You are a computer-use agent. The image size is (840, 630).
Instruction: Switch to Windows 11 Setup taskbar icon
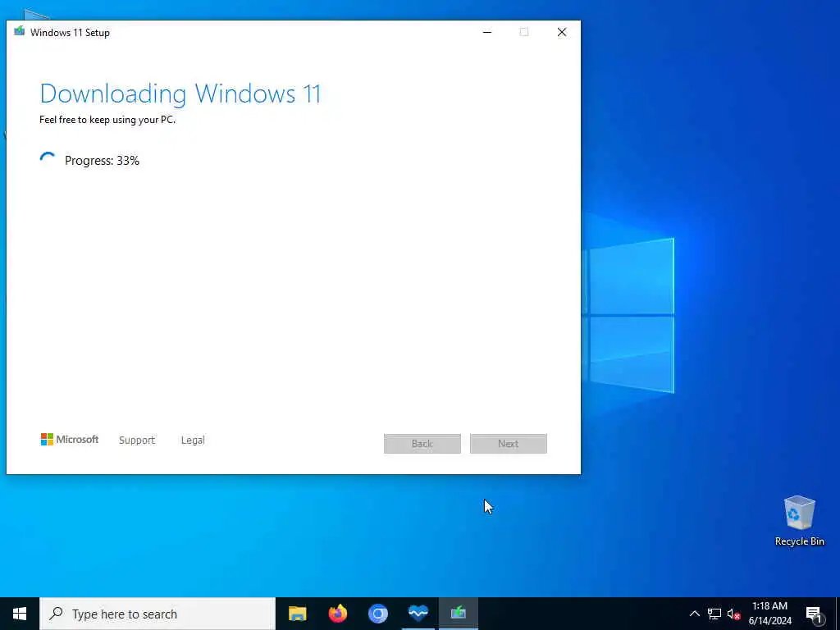point(458,614)
